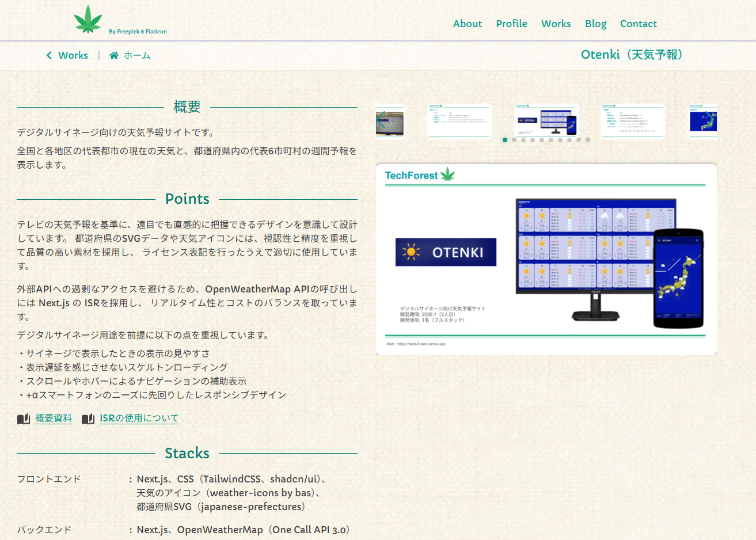Select the first carousel pagination dot
This screenshot has height=540, width=756.
tap(505, 140)
